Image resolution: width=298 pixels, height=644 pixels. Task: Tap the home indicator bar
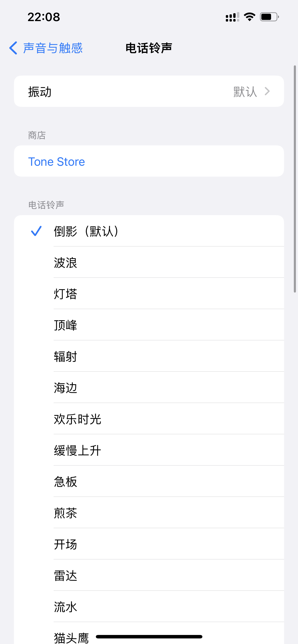149,636
